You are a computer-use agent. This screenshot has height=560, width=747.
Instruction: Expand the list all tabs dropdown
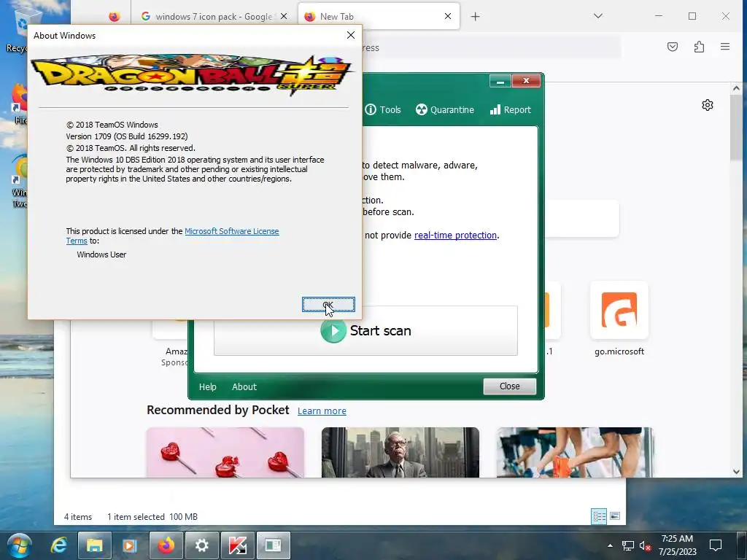(x=598, y=16)
